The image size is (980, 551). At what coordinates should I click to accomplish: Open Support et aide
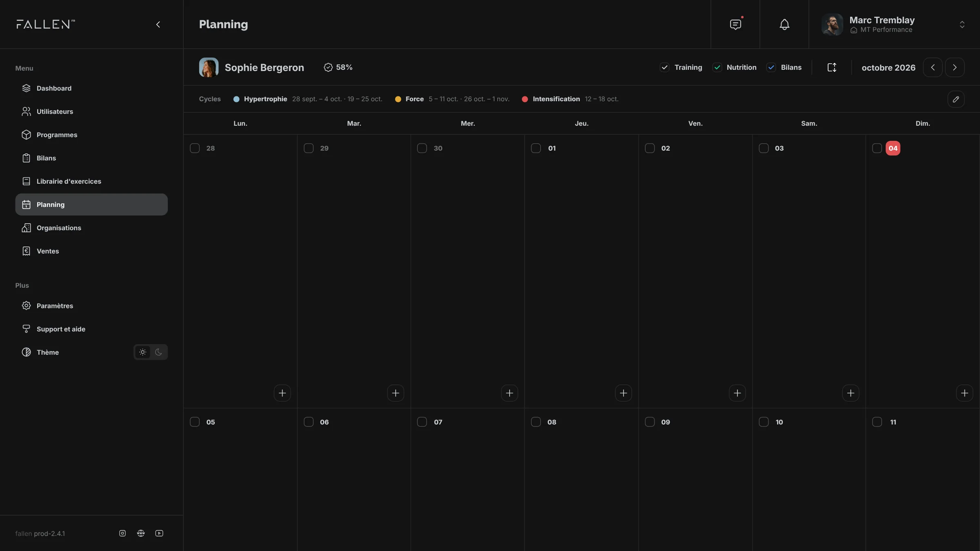pyautogui.click(x=91, y=329)
